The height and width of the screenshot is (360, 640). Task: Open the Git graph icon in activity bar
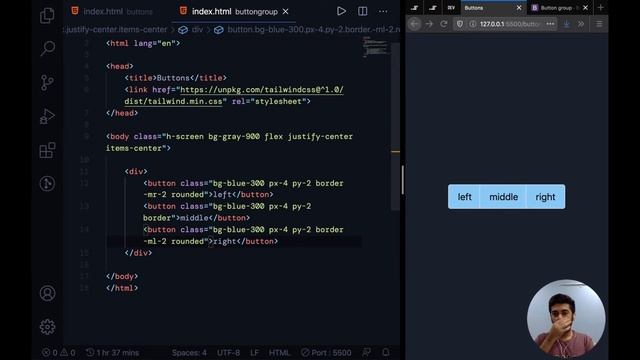pyautogui.click(x=47, y=183)
